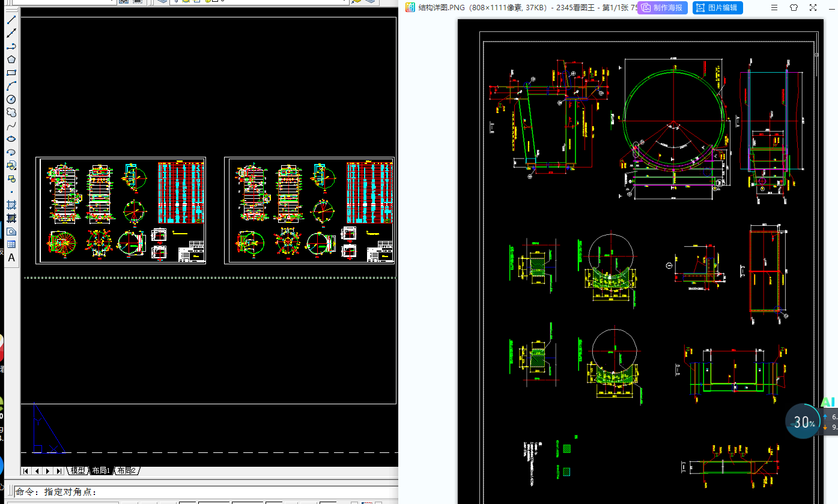Screen dimensions: 838x504
Task: Select the Line tool in AutoCAD's draw toolbar
Action: click(11, 20)
